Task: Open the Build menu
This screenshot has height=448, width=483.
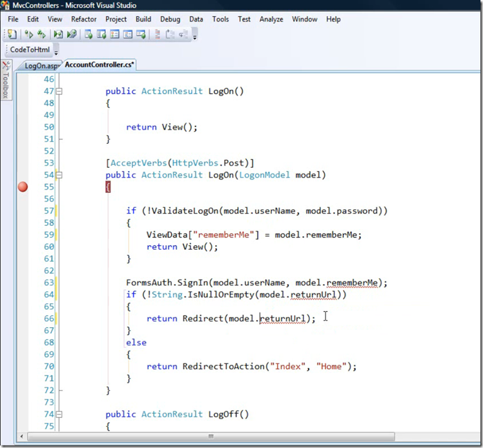Action: (143, 19)
